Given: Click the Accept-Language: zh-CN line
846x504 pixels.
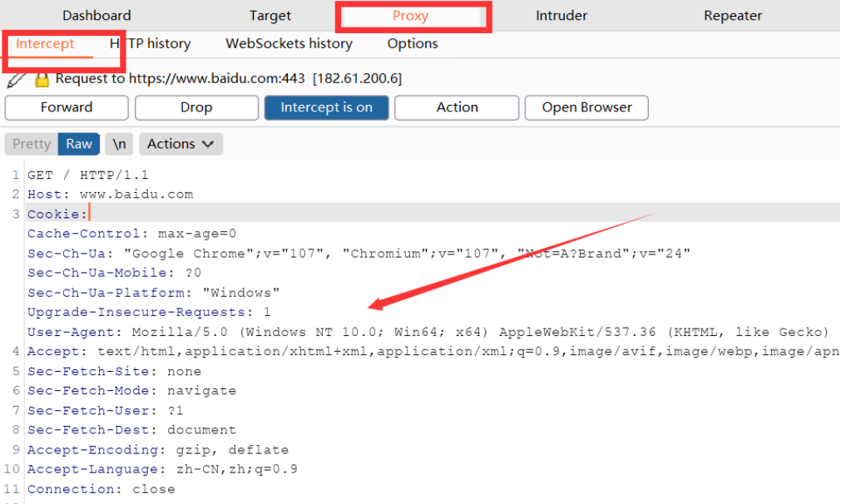Looking at the screenshot, I should [x=162, y=469].
